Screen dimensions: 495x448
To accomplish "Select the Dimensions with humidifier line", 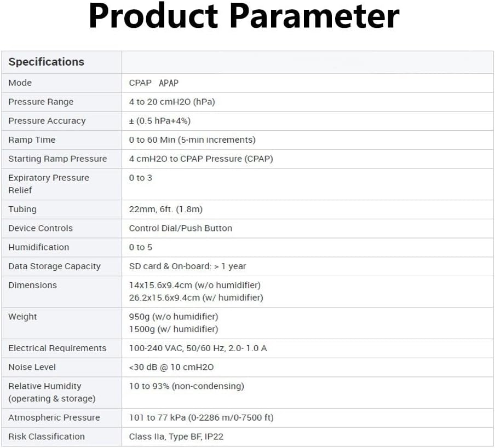I will tap(196, 298).
